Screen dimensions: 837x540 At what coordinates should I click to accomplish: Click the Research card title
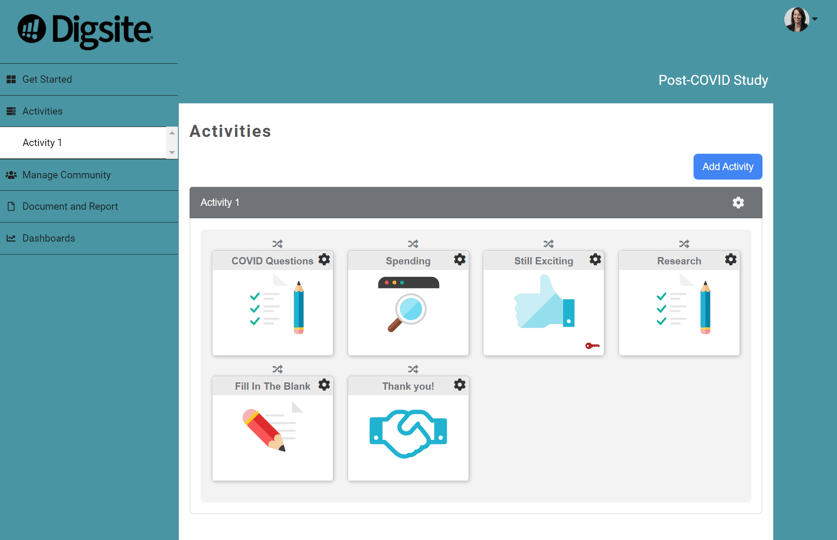(679, 261)
